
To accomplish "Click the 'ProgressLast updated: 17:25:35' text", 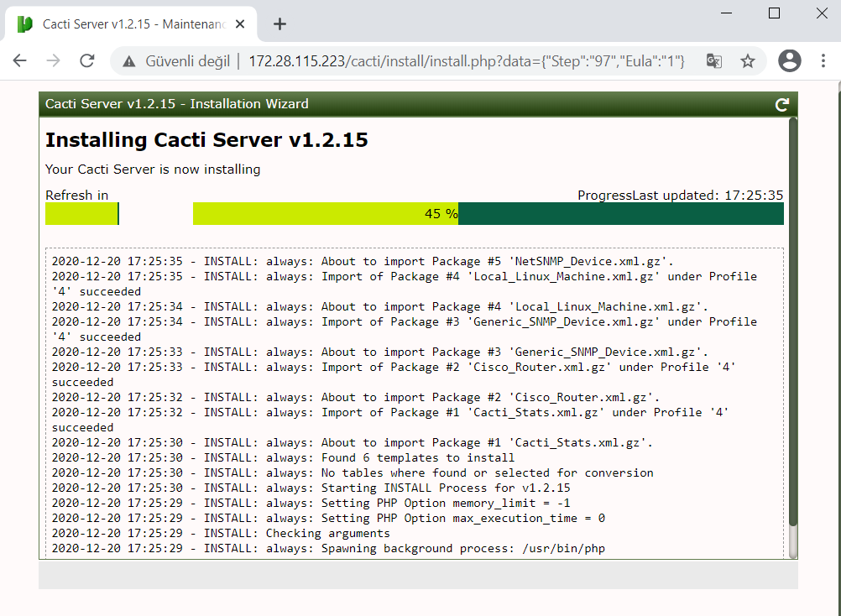I will (x=680, y=196).
